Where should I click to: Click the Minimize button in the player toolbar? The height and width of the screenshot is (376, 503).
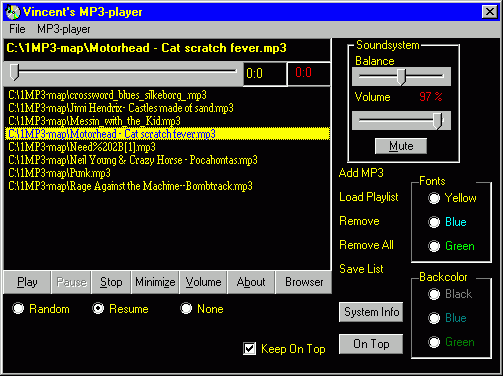pyautogui.click(x=155, y=282)
